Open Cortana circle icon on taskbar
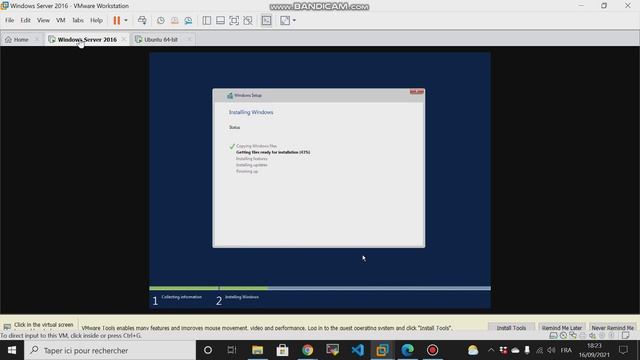Image resolution: width=640 pixels, height=360 pixels. click(208, 350)
